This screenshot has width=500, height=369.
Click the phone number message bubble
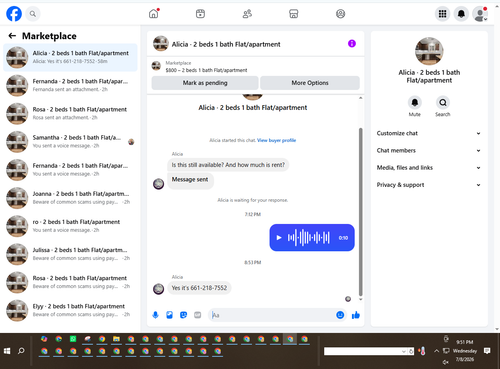[199, 288]
